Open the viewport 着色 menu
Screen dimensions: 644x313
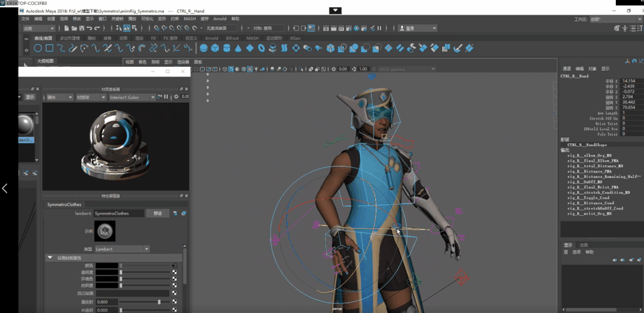coord(142,62)
